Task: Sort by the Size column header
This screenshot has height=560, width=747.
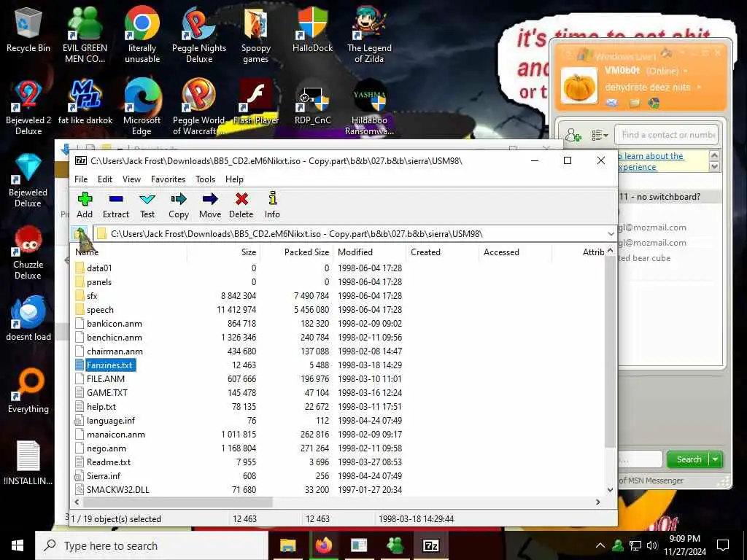Action: click(223, 252)
